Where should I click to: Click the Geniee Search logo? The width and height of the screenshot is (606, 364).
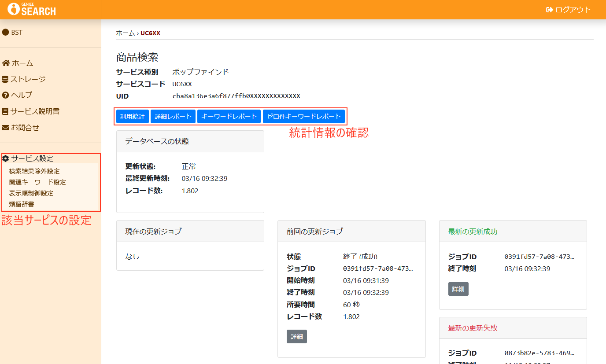(x=32, y=9)
